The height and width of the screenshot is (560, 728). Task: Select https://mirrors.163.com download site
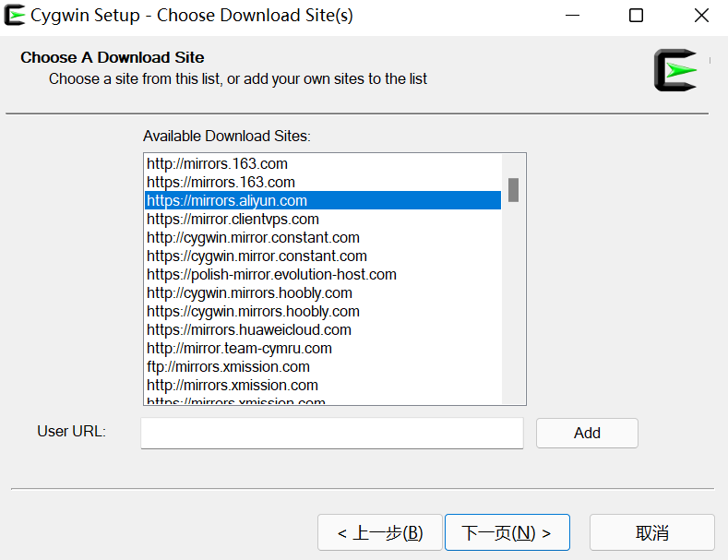pos(323,182)
